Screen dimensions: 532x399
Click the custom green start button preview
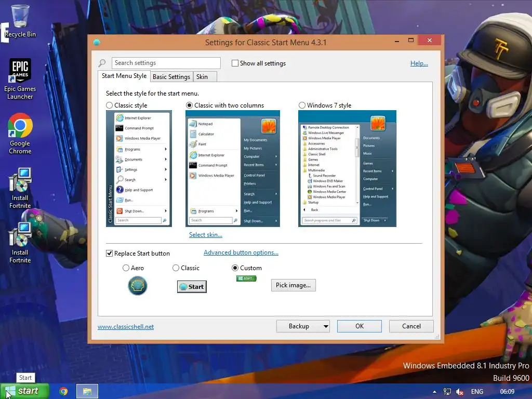coord(246,278)
